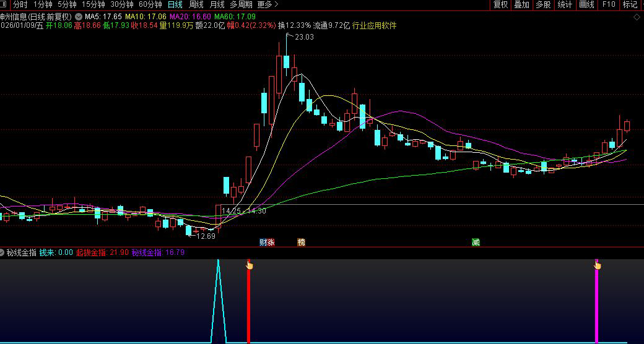Switch to the 1分钟 chart tab
This screenshot has width=644, height=344.
[43, 5]
